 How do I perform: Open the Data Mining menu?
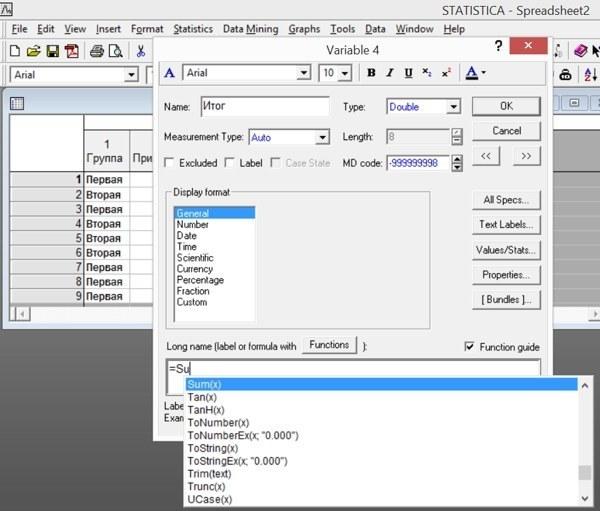click(251, 29)
